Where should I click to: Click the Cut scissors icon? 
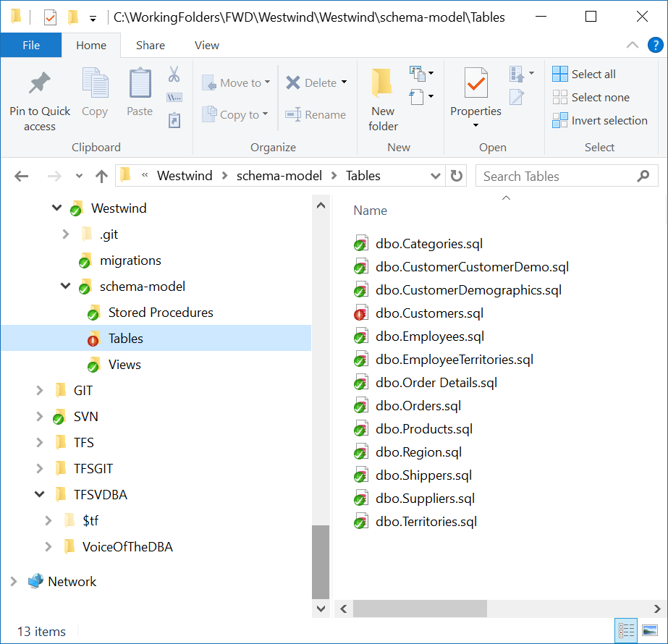pos(174,74)
